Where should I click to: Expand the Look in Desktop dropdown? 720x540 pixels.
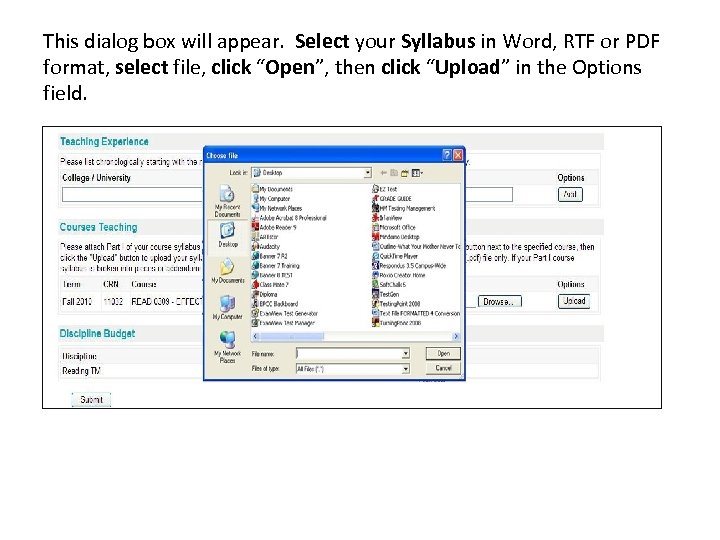tap(367, 173)
